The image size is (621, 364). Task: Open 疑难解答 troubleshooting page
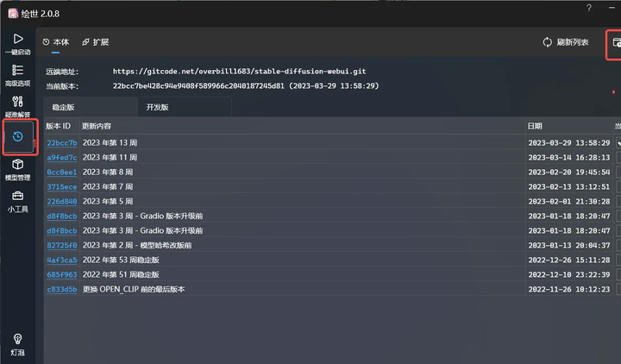tap(18, 107)
